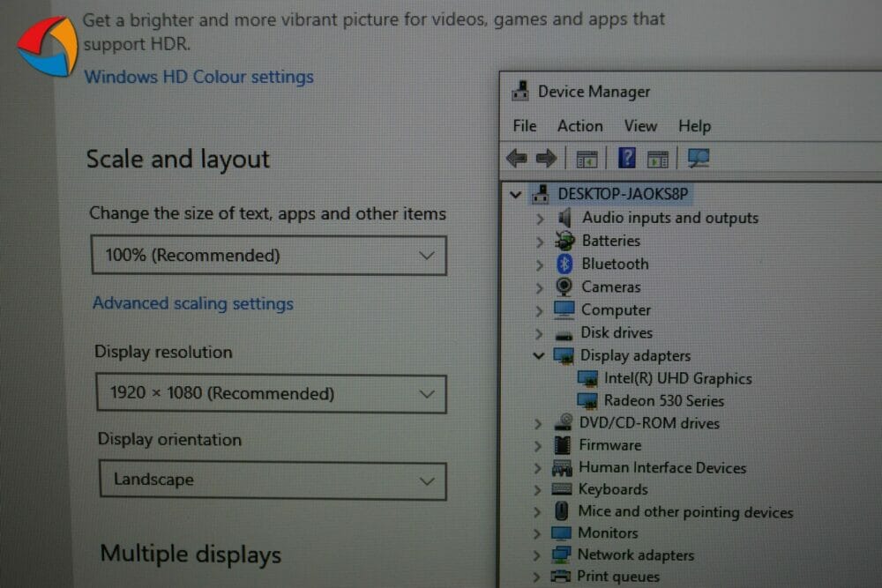Select the DVD/CD-ROM drives disc icon

[x=563, y=423]
